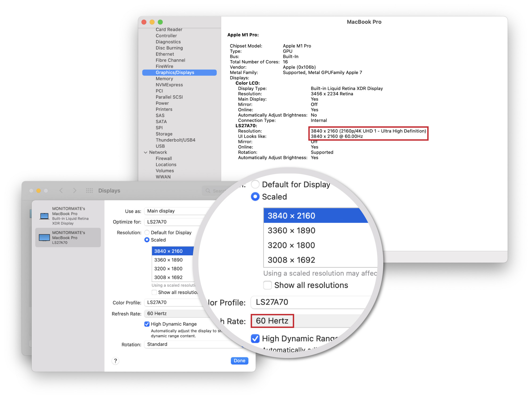Image resolution: width=532 pixels, height=399 pixels.
Task: Open the show-all grid icon
Action: click(x=89, y=190)
